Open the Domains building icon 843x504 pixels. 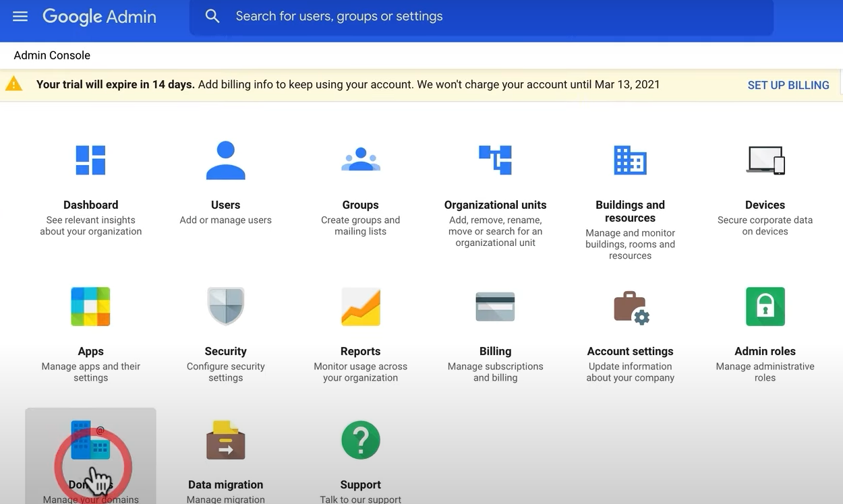pos(90,440)
